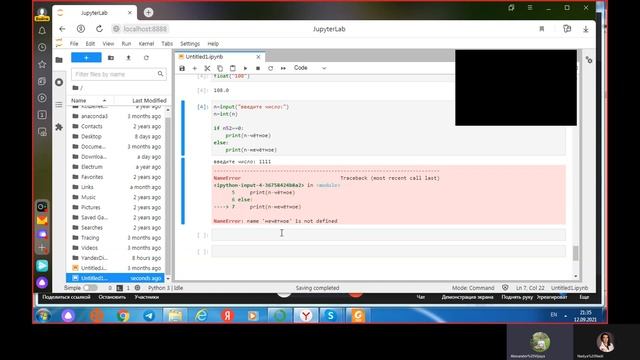640x360 pixels.
Task: Open the cell type dropdown showing Code
Action: (x=310, y=68)
